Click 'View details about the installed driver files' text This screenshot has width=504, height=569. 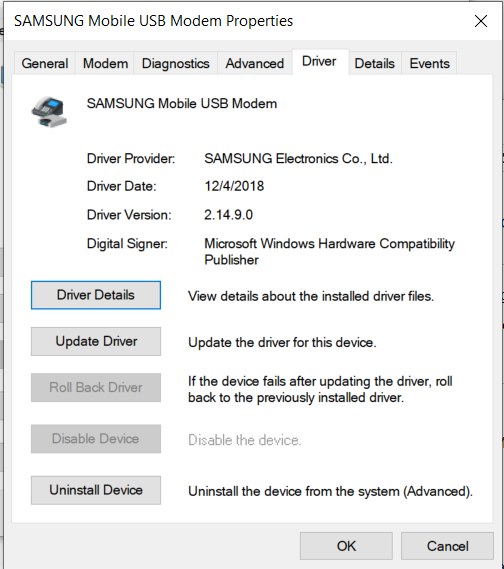click(x=311, y=296)
